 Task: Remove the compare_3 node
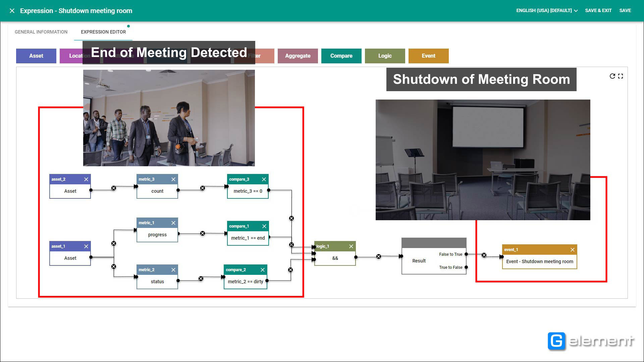(x=264, y=179)
